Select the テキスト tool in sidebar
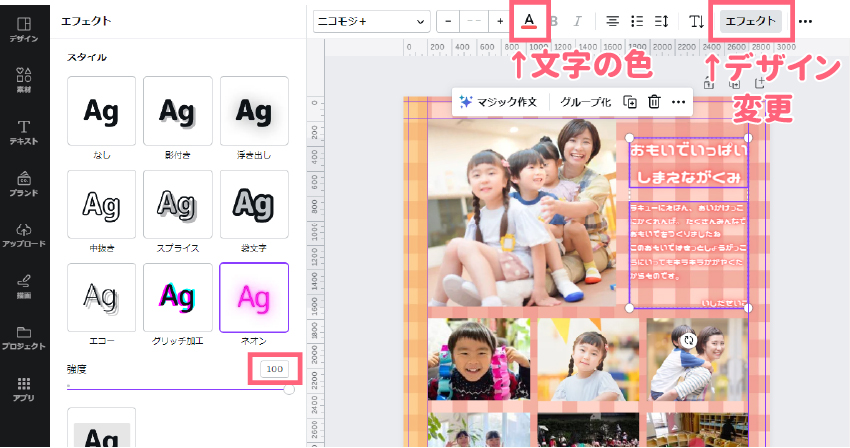Viewport: 850px width, 448px height. point(24,132)
